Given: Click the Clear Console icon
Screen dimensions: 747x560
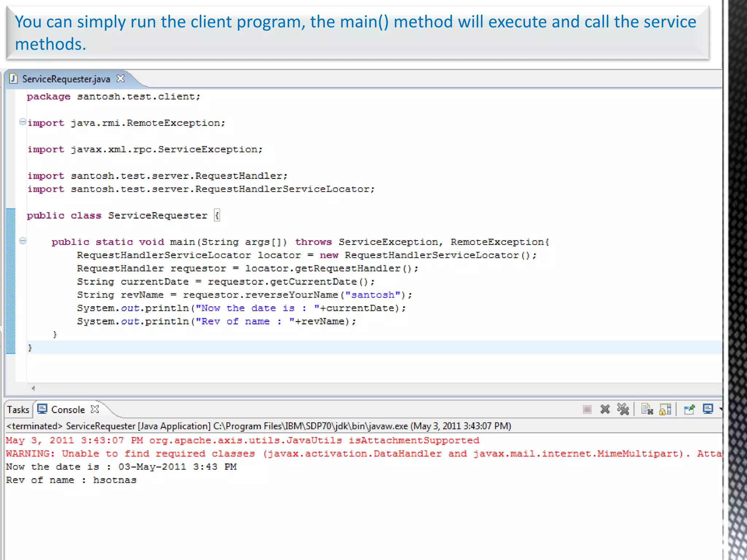Looking at the screenshot, I should (x=647, y=409).
